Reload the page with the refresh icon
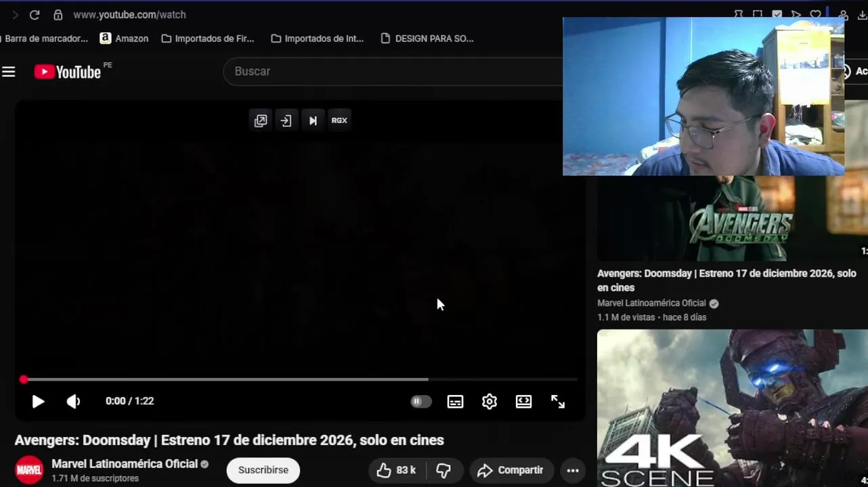 (x=35, y=14)
